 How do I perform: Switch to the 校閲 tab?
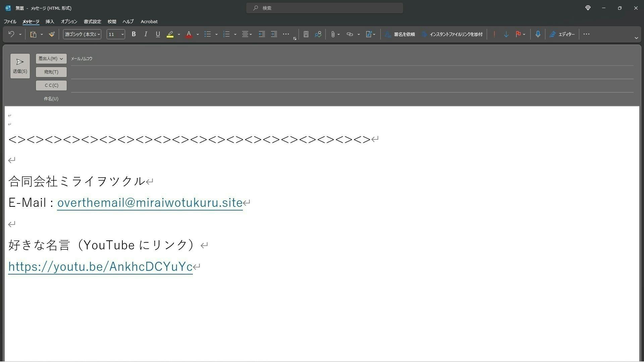click(112, 21)
